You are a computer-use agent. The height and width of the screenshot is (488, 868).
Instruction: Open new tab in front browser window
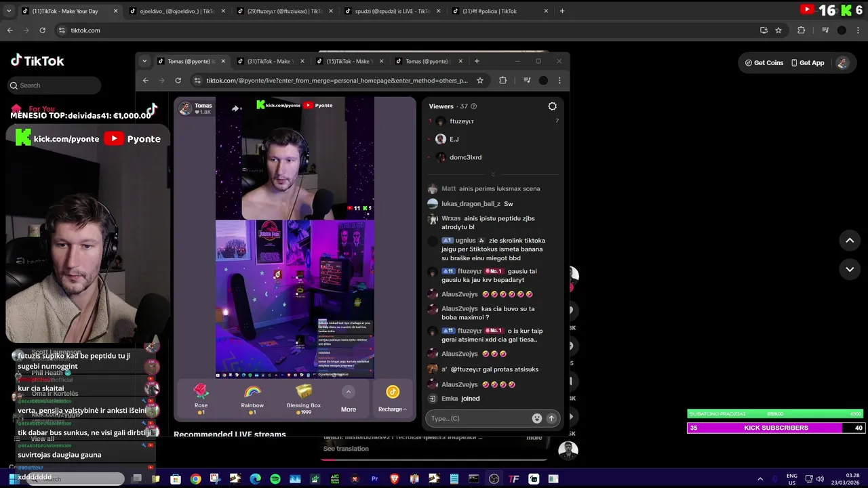click(477, 61)
